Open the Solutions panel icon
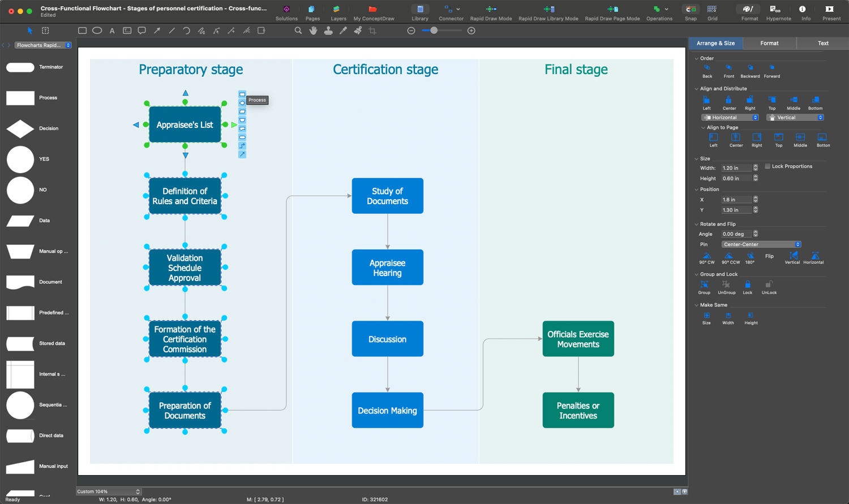 [286, 10]
